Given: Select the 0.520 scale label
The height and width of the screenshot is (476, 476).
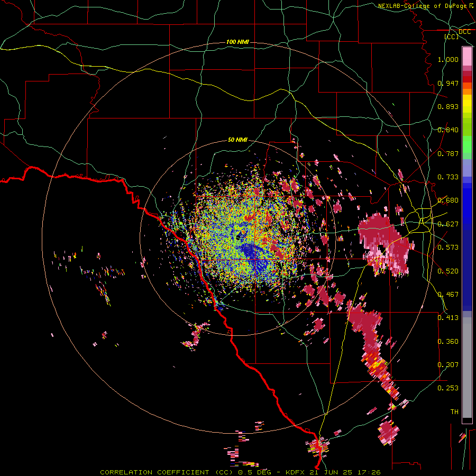Looking at the screenshot, I should tap(448, 271).
